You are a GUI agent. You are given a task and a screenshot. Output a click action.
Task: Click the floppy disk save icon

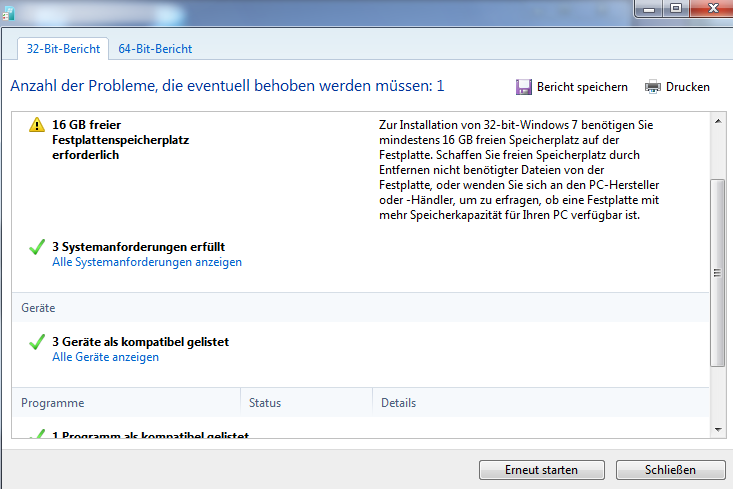(x=524, y=87)
